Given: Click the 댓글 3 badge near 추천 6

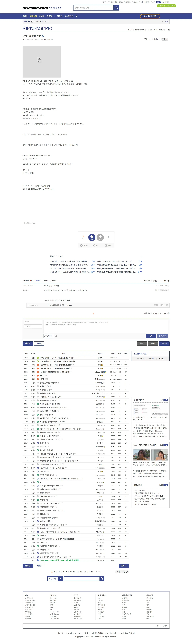Looking at the screenshot, I should point(164,39).
